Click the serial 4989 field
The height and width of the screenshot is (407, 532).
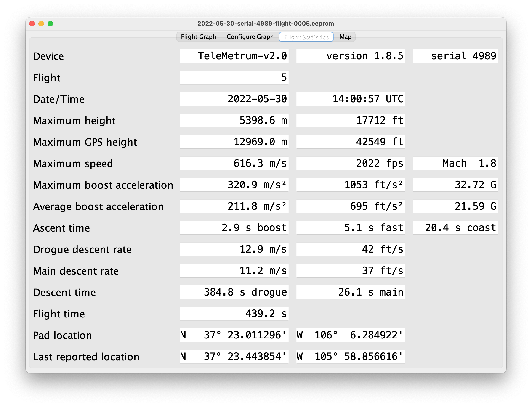tap(455, 56)
